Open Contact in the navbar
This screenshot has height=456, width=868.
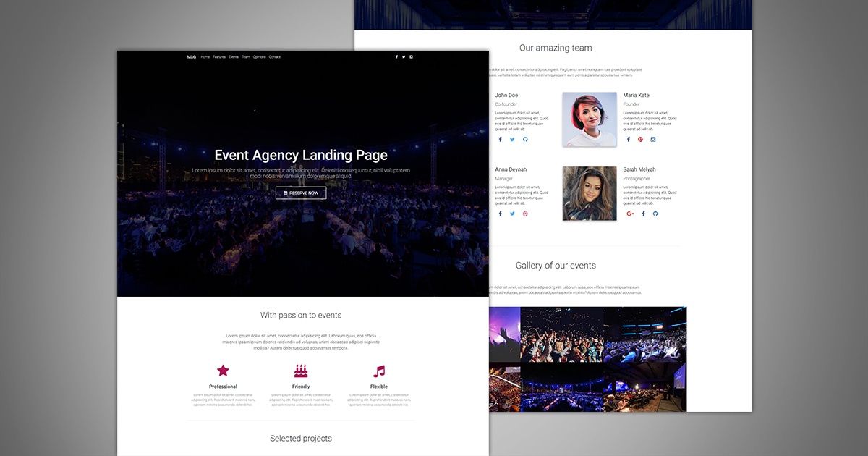(x=275, y=57)
